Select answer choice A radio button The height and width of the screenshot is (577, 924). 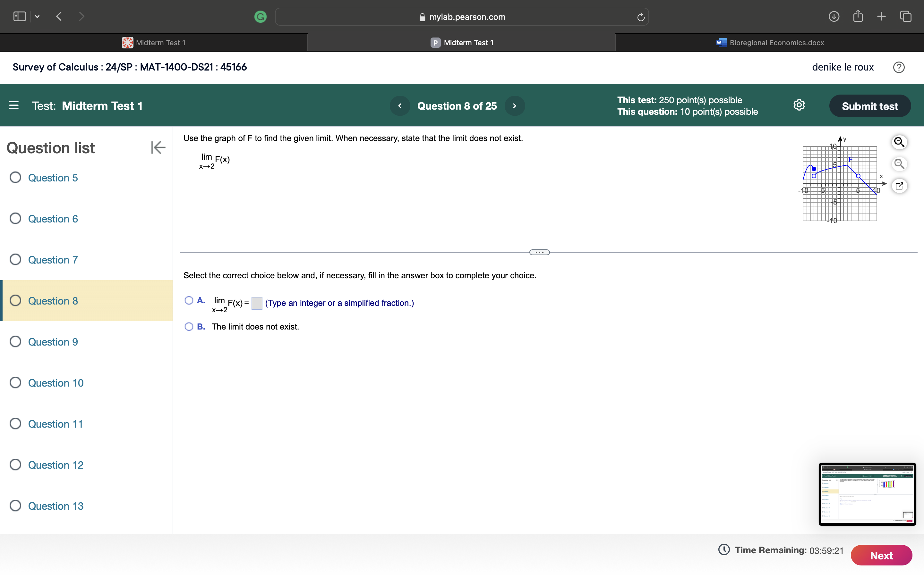click(189, 300)
